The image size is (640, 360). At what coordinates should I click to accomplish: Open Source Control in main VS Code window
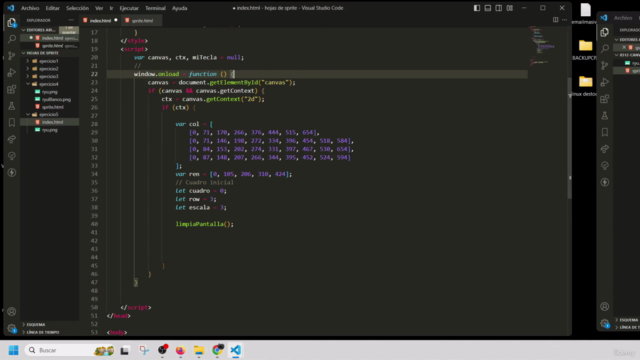(11, 56)
